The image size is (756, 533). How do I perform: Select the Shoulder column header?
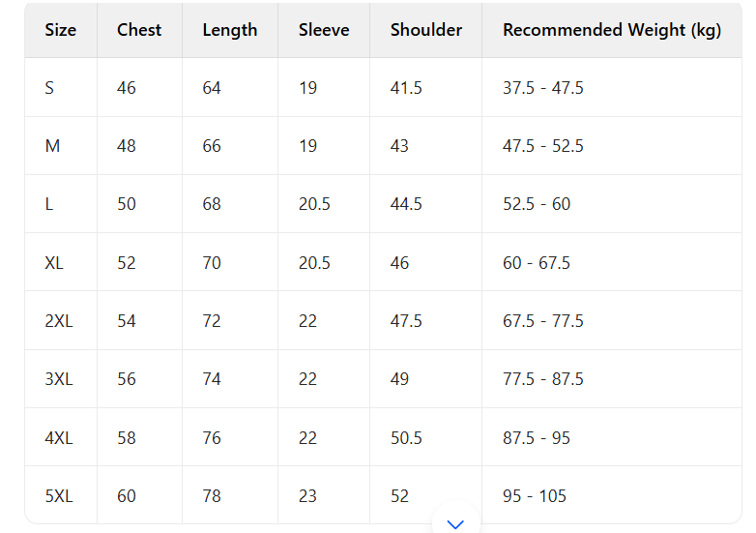pos(426,30)
